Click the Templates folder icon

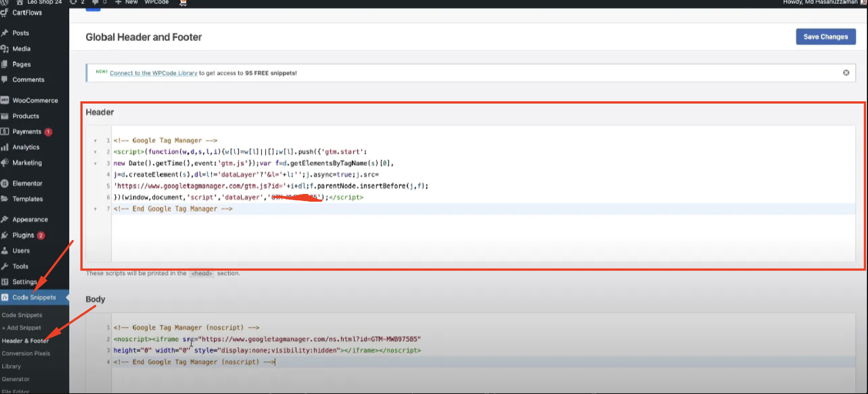5,199
